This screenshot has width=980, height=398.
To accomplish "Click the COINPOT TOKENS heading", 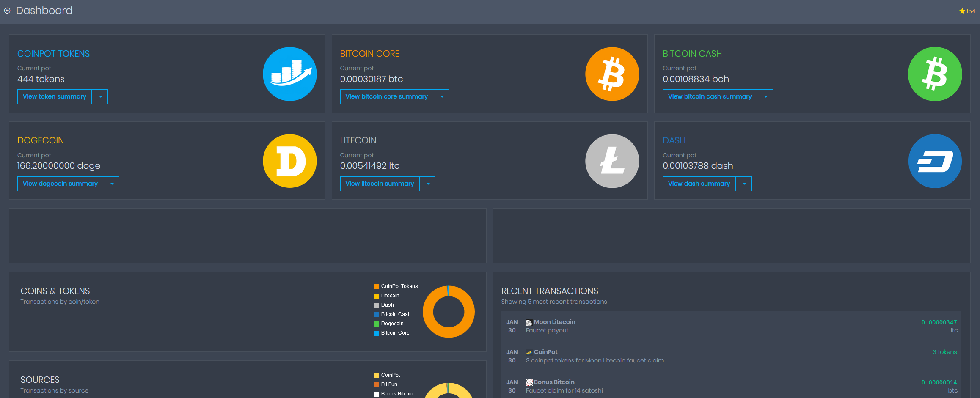I will (x=53, y=54).
